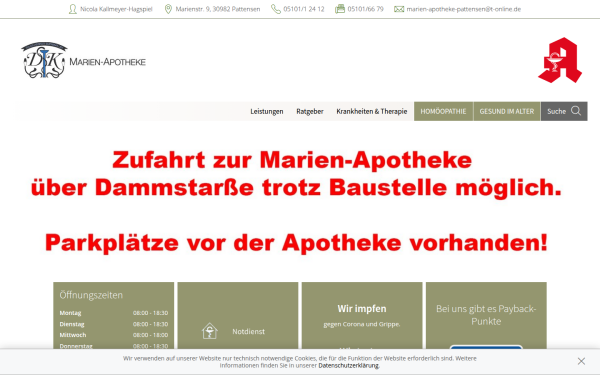Click the Notdienst tile label
This screenshot has width=600, height=375.
click(248, 331)
